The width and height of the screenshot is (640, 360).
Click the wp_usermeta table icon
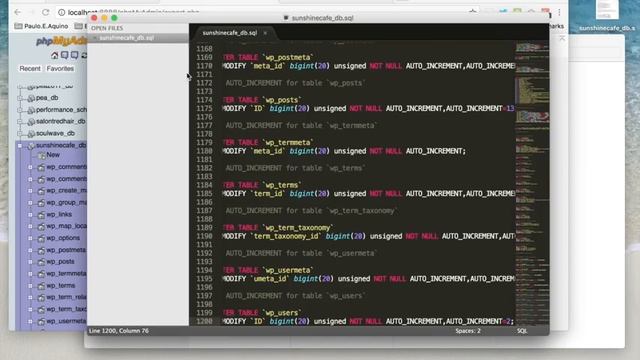click(41, 322)
